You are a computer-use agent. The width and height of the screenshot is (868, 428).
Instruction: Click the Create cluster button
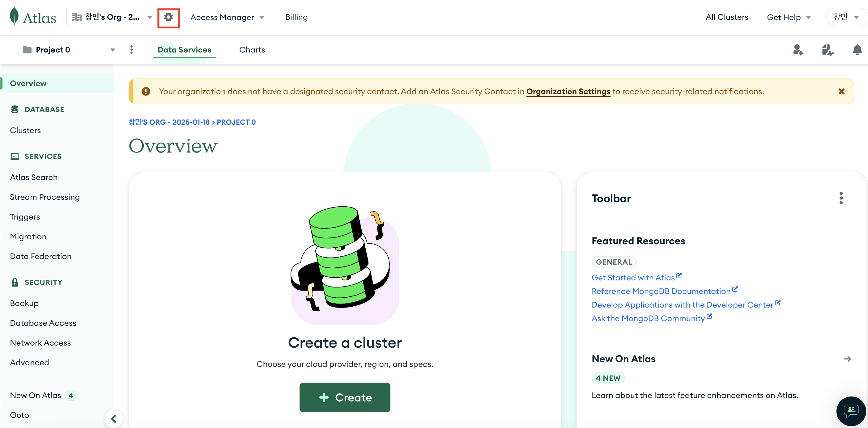(345, 397)
